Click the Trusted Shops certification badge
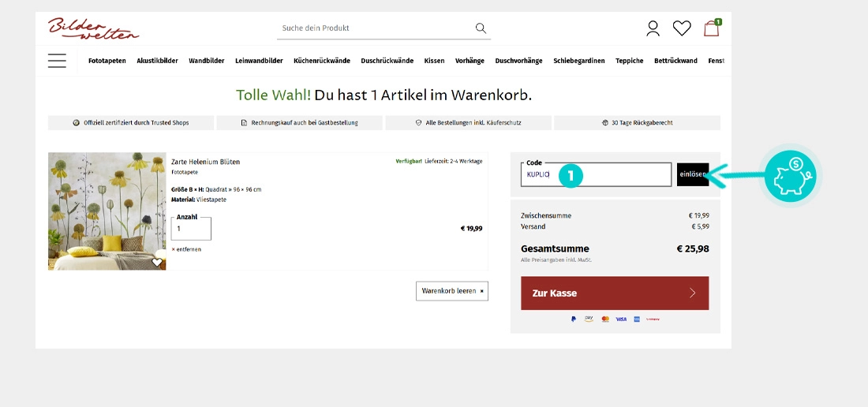 tap(131, 123)
